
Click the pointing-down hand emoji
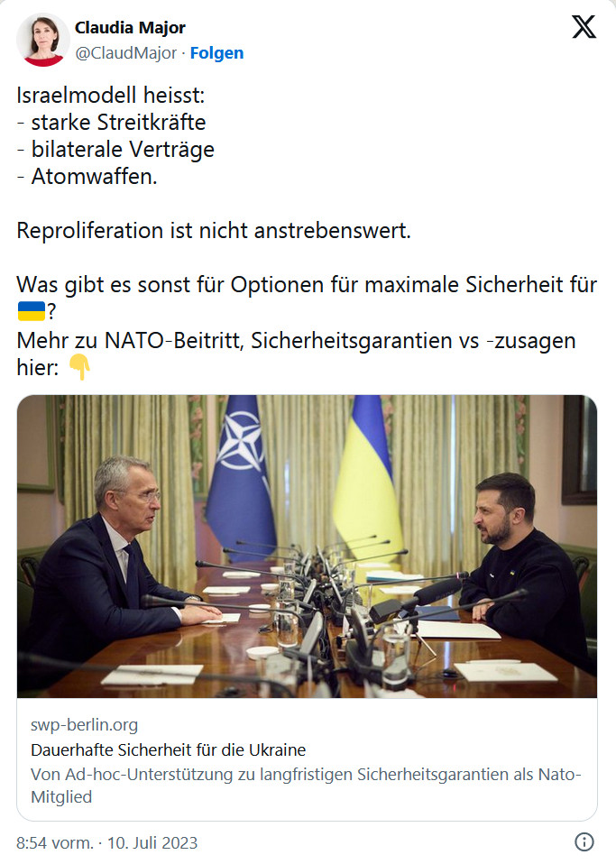click(80, 368)
